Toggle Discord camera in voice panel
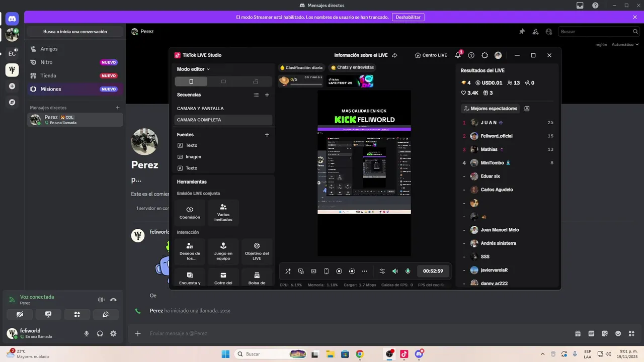 20,314
